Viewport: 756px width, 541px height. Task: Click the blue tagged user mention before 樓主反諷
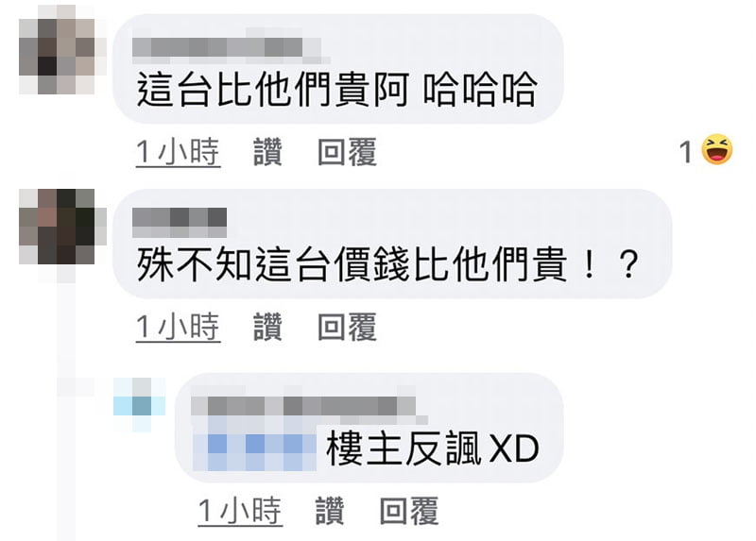[x=254, y=449]
